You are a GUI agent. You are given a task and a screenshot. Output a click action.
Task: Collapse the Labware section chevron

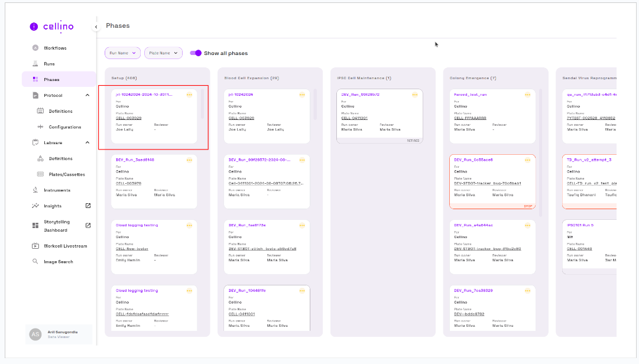pos(87,142)
